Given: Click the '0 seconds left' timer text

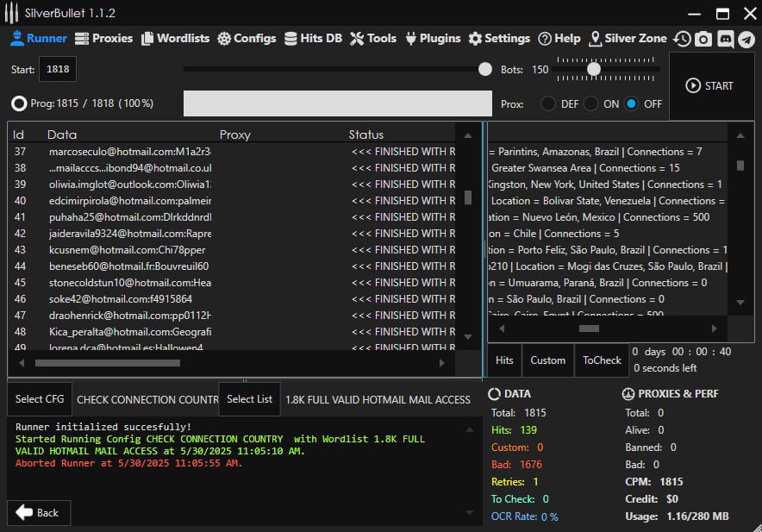Looking at the screenshot, I should click(665, 368).
